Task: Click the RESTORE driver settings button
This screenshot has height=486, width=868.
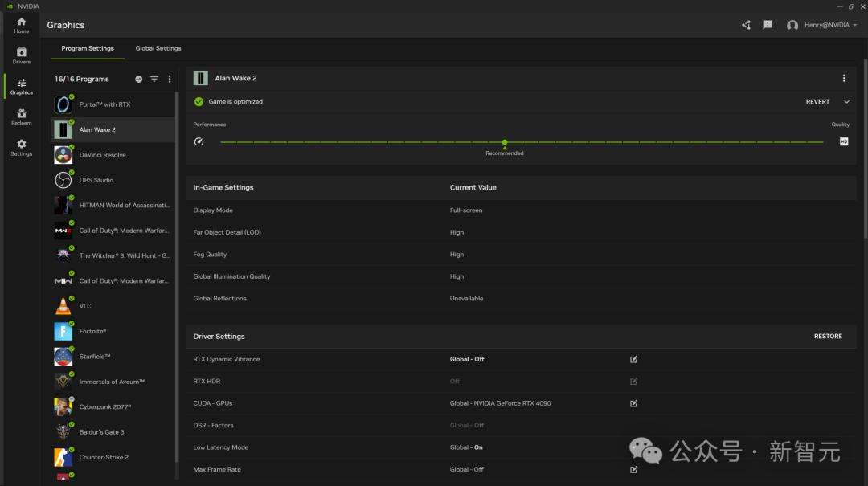Action: 828,337
